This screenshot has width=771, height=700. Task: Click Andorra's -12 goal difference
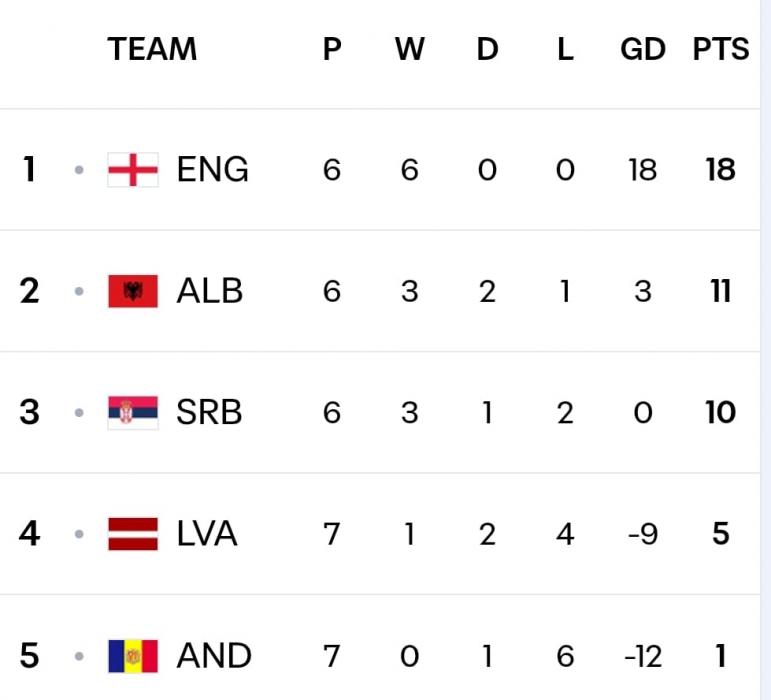642,656
